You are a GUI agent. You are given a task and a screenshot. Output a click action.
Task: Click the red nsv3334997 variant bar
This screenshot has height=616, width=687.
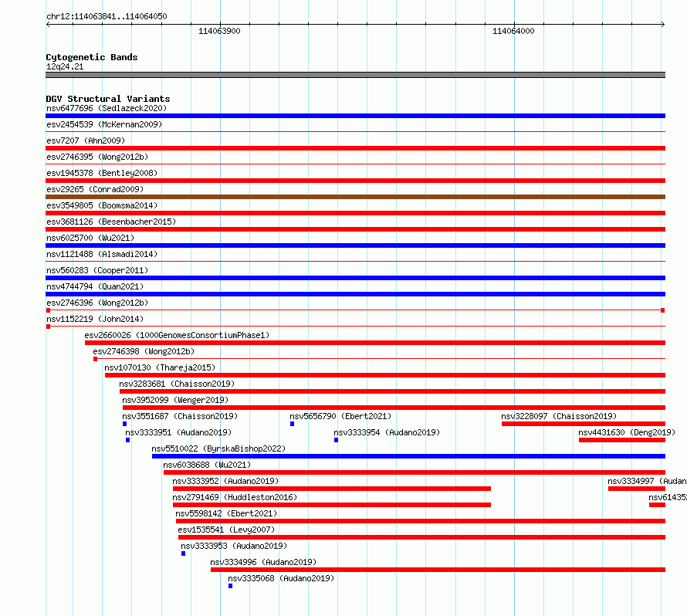(637, 489)
